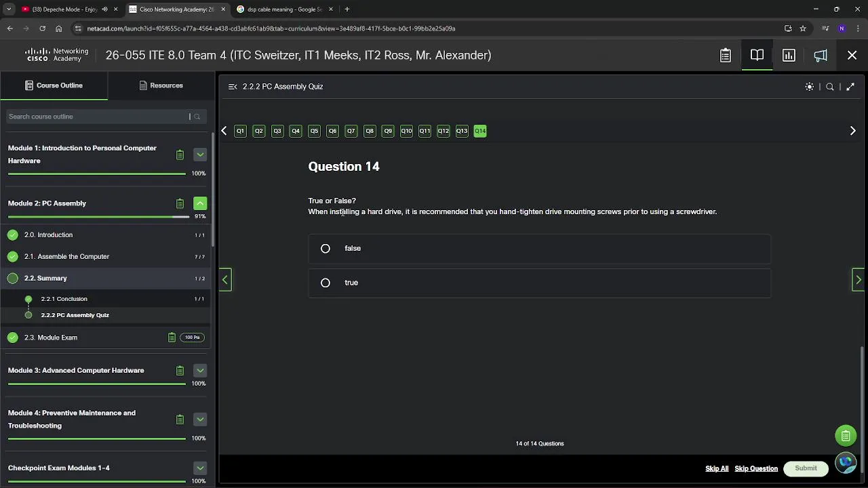The height and width of the screenshot is (488, 868).
Task: Click Module 4 clipboard icon
Action: coord(180,420)
